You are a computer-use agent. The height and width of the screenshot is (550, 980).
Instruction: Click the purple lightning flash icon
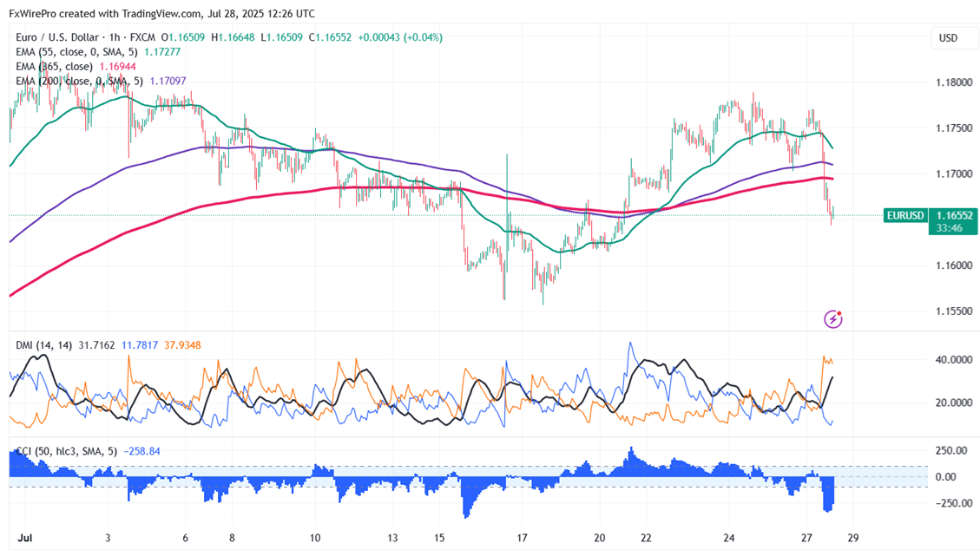[x=832, y=319]
